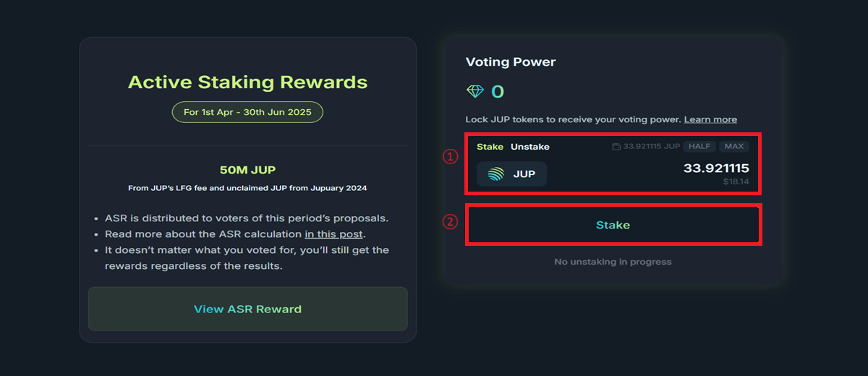Screen dimensions: 868x376
Task: Click the Apr–Jun 2025 period badge
Action: tap(247, 113)
